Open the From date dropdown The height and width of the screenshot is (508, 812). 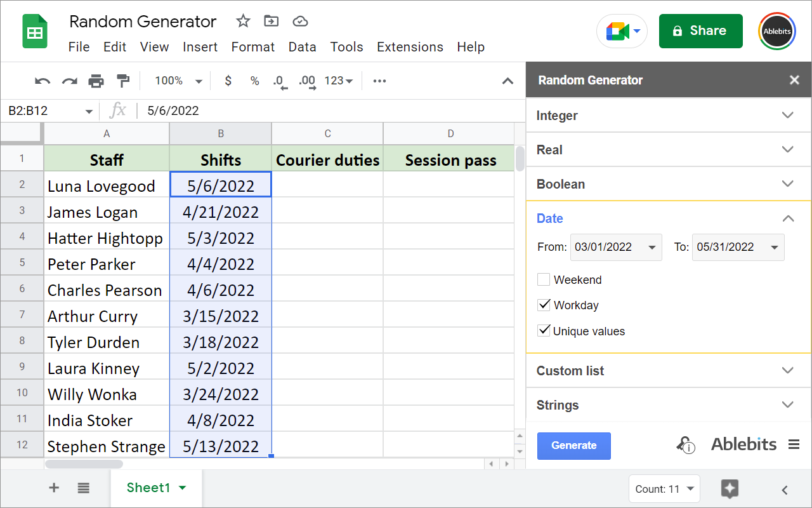pos(616,247)
